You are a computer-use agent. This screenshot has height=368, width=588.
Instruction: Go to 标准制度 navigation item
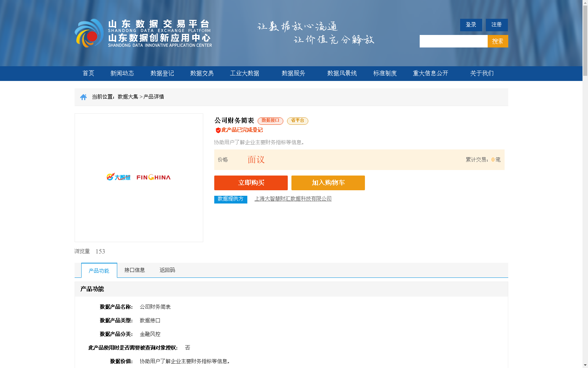tap(385, 73)
